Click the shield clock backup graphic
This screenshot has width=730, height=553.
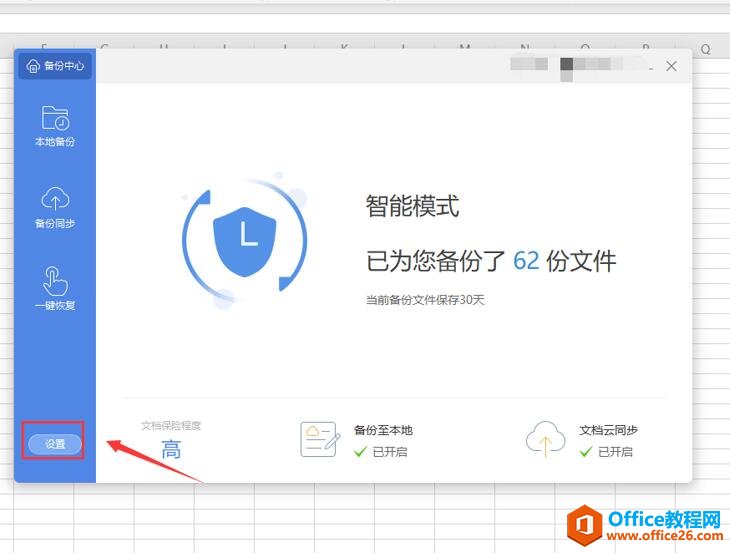pyautogui.click(x=244, y=240)
